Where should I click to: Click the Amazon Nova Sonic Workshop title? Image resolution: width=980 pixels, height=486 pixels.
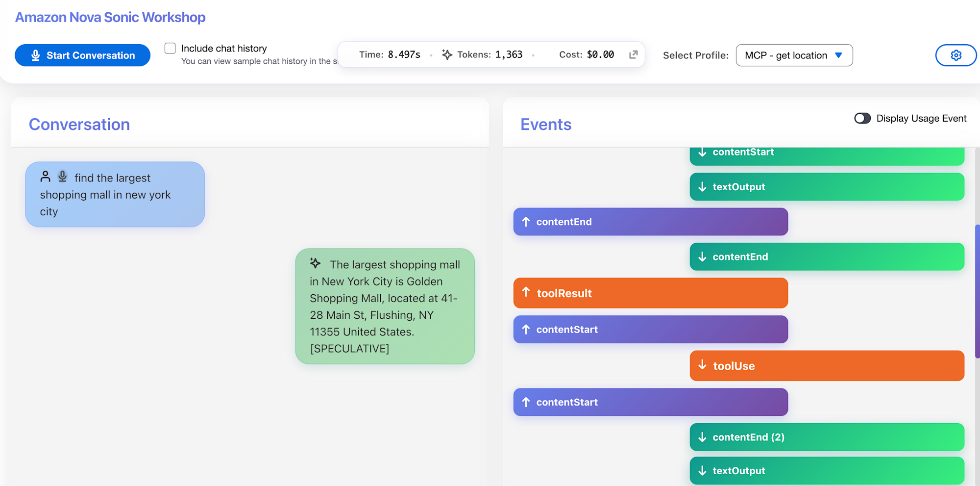click(x=110, y=17)
